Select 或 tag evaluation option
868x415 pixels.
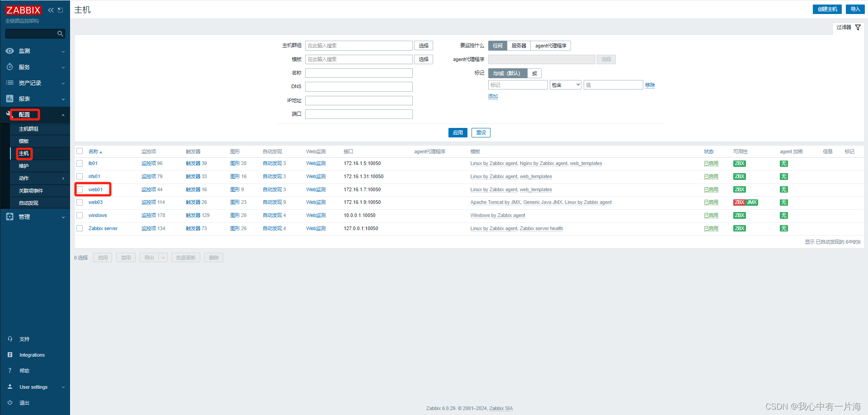(534, 73)
